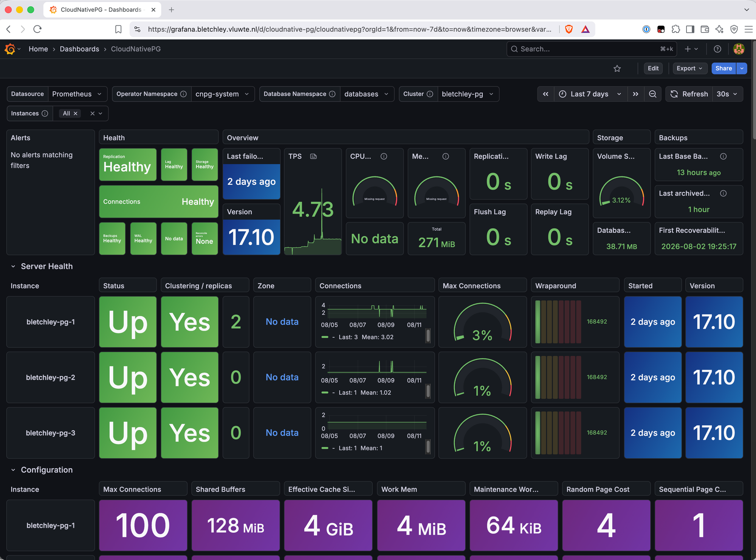Remove the All instances filter chip
756x560 pixels.
point(75,113)
